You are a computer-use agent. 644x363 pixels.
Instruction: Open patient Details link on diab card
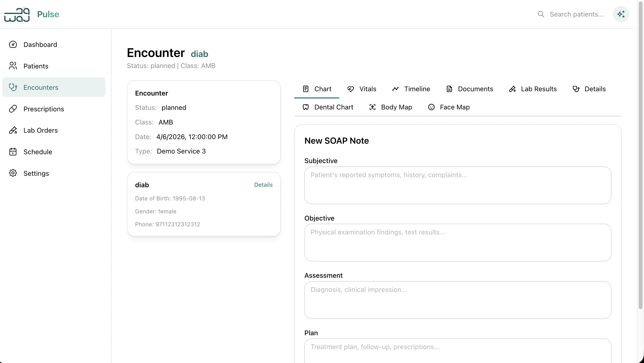tap(263, 185)
